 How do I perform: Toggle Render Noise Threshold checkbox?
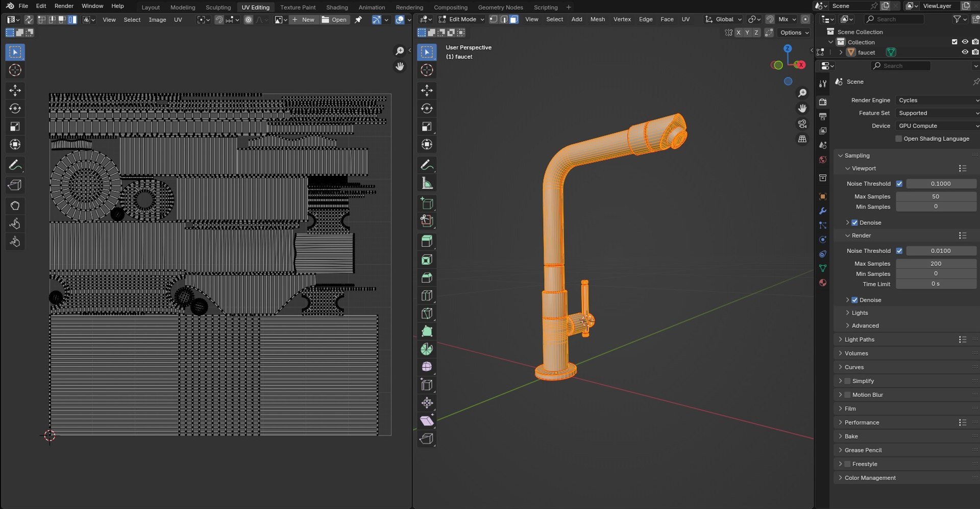click(x=899, y=251)
